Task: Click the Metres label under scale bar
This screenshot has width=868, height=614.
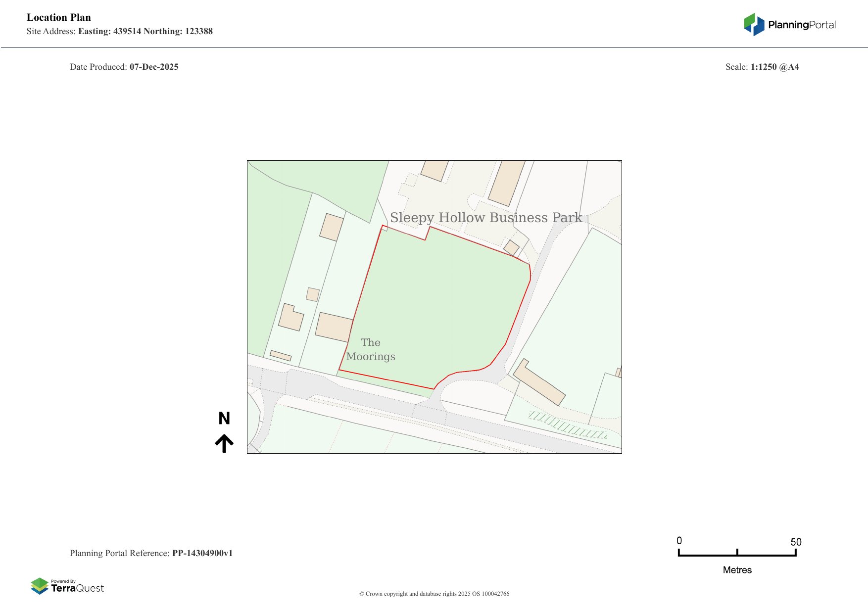Action: pyautogui.click(x=737, y=569)
